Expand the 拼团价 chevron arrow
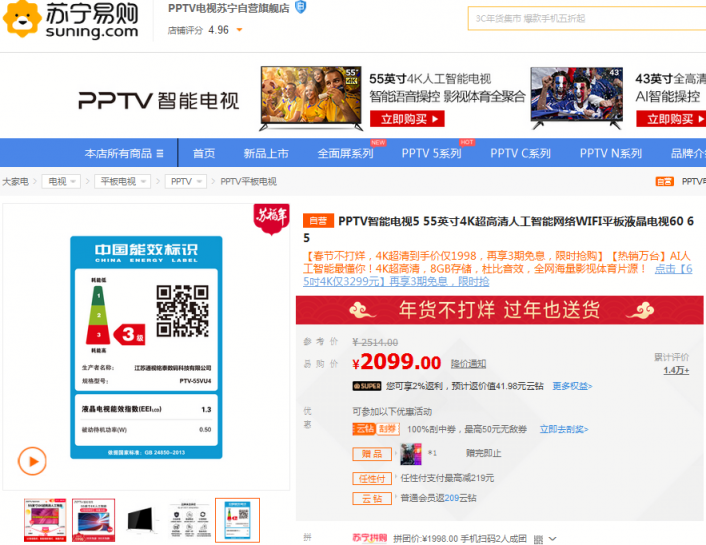Viewport: 706px width, 545px height. (553, 539)
